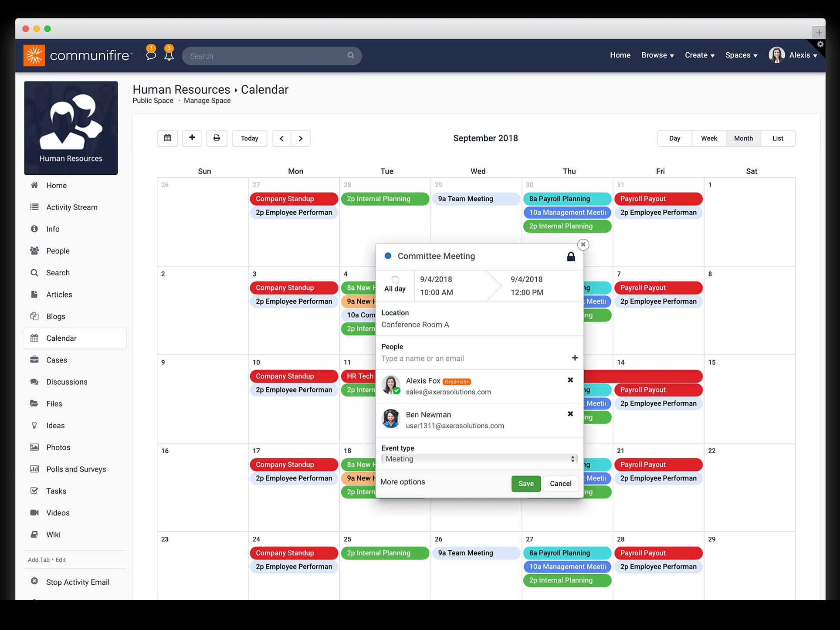The width and height of the screenshot is (840, 630).
Task: Open Polls and Surveys from the sidebar
Action: [x=76, y=469]
